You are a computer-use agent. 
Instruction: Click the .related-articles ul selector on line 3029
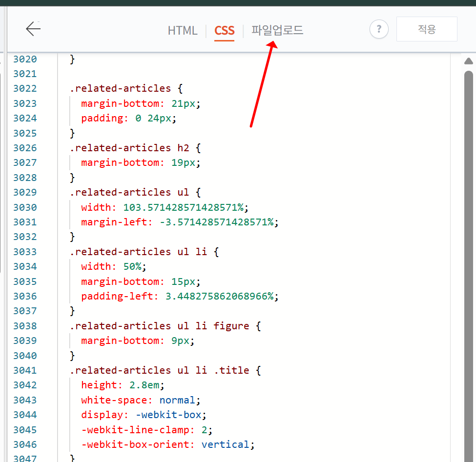coord(129,192)
